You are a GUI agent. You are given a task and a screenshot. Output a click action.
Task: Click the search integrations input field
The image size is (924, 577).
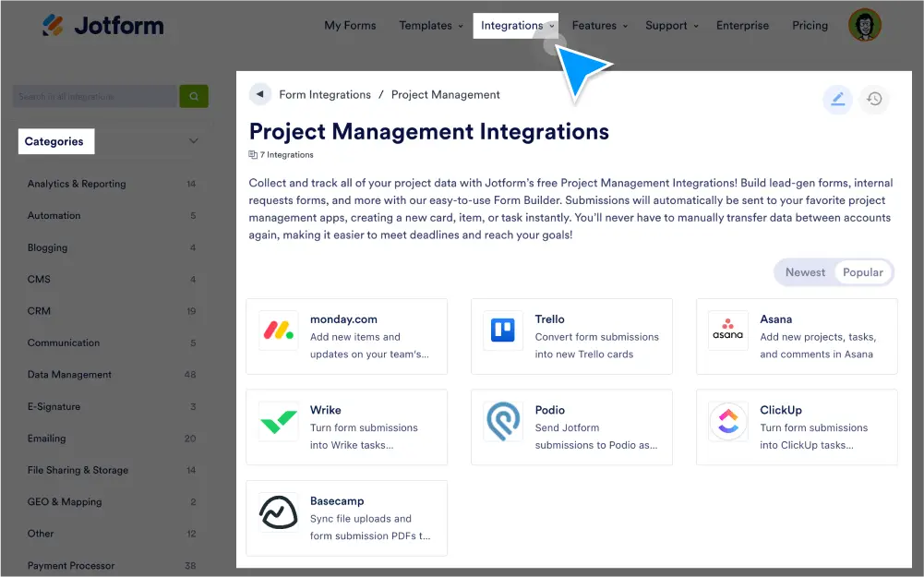[92, 96]
